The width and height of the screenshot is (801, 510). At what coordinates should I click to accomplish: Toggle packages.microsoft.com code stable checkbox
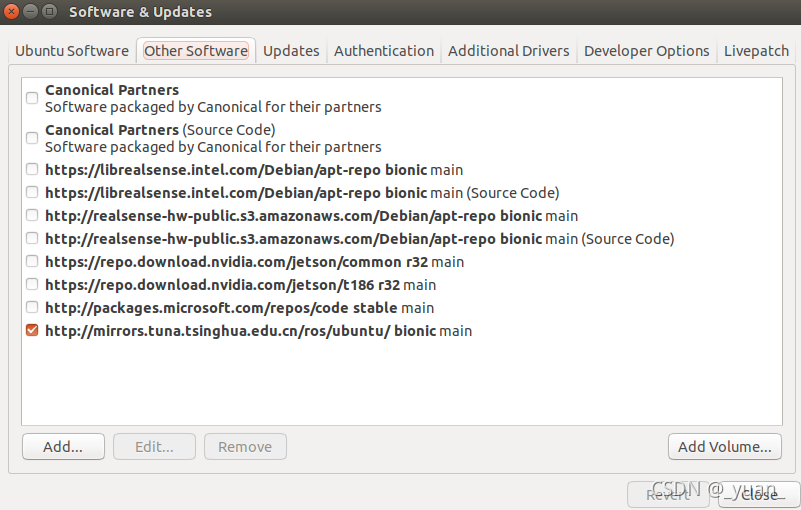point(32,307)
